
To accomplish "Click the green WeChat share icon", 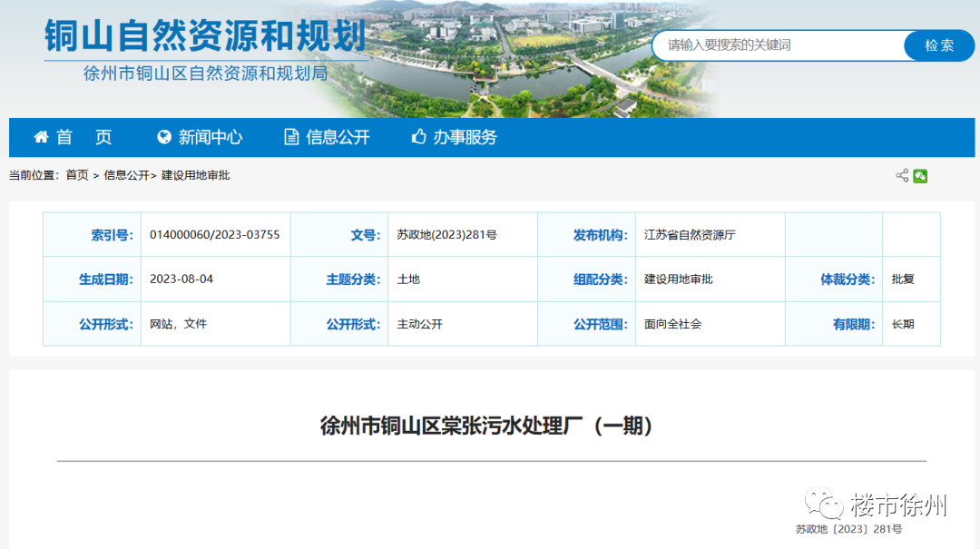I will [x=920, y=176].
